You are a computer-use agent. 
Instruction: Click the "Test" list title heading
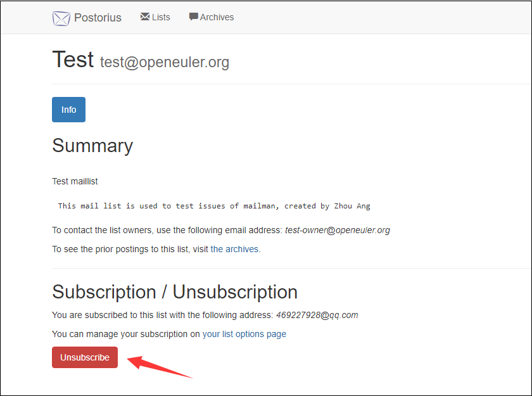pyautogui.click(x=73, y=60)
